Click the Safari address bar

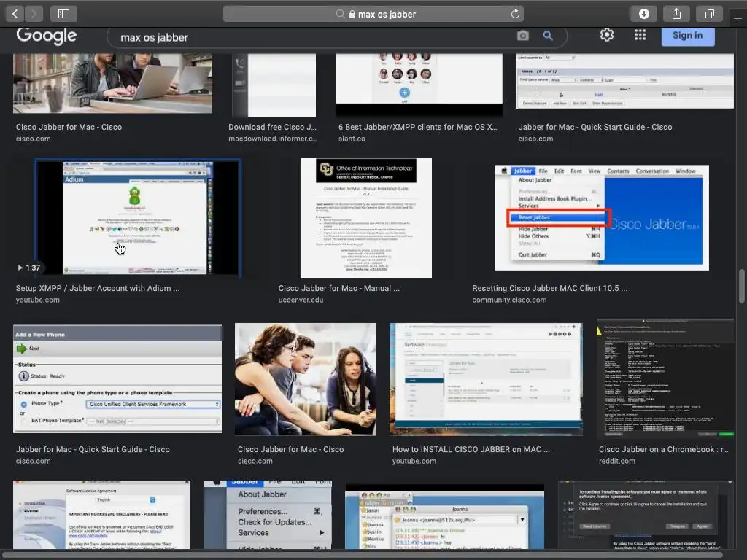point(373,14)
